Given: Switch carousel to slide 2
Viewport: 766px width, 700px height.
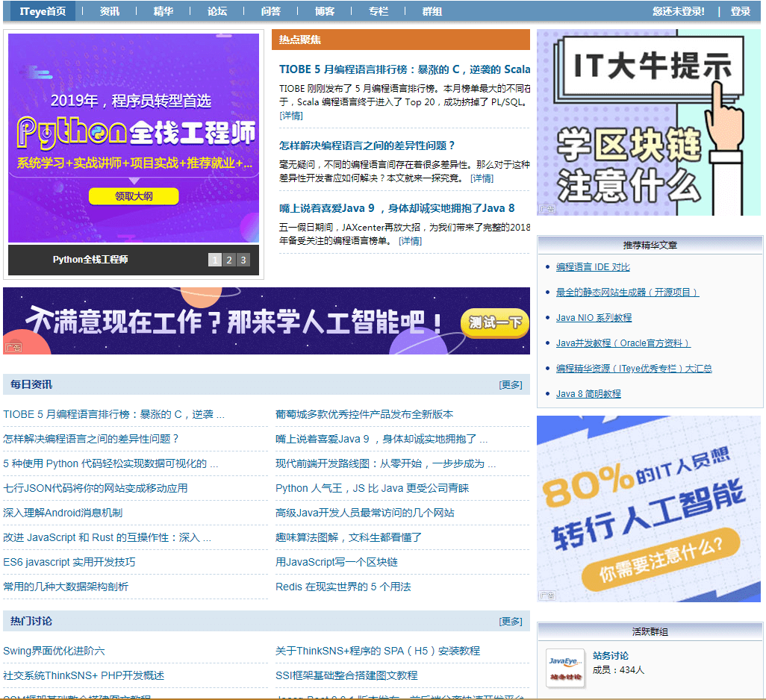Looking at the screenshot, I should click(x=228, y=260).
